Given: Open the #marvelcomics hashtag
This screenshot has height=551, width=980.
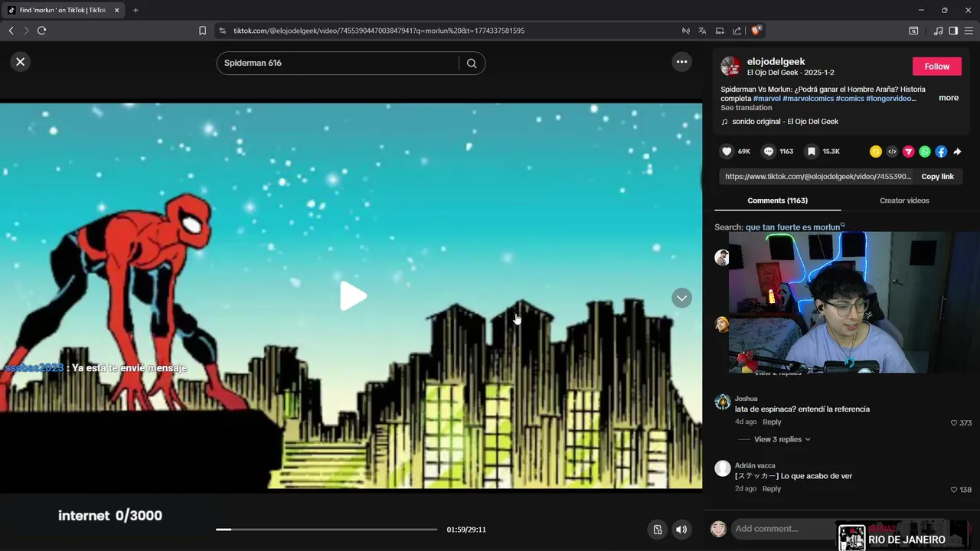Looking at the screenshot, I should (x=808, y=99).
